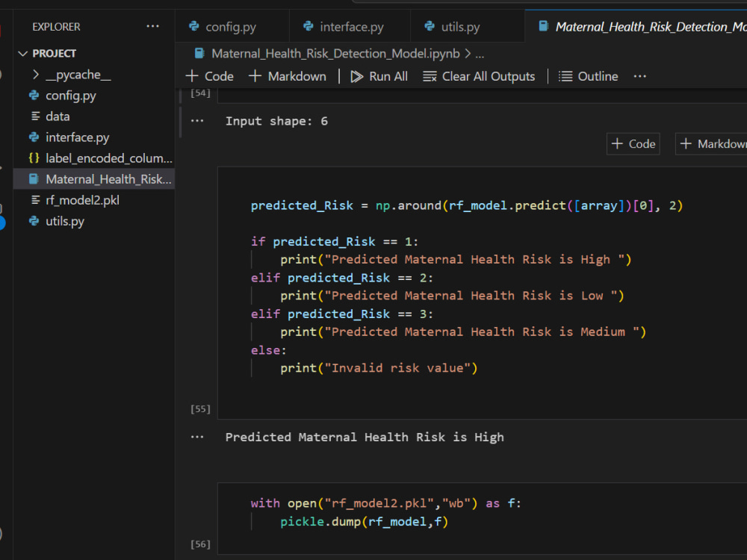Viewport: 747px width, 560px height.
Task: Insert Markdown cell between cells button
Action: tap(711, 144)
